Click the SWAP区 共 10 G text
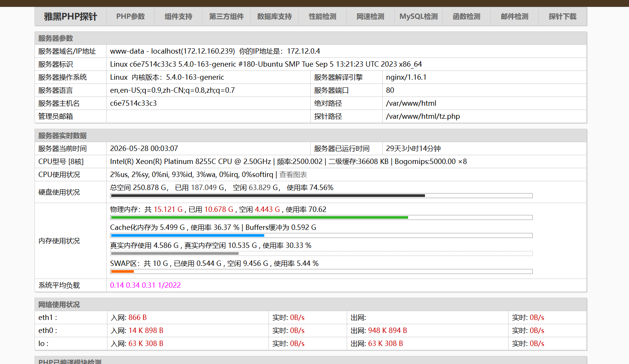This screenshot has width=629, height=364. 139,263
